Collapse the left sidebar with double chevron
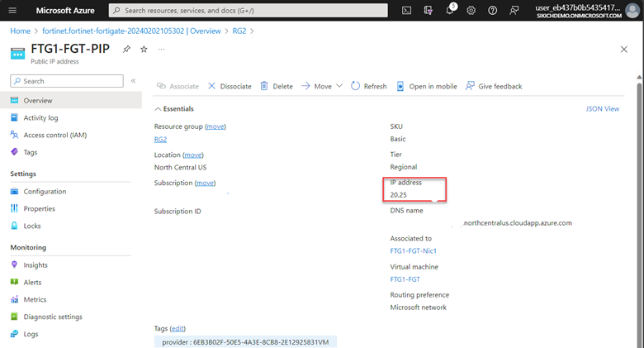This screenshot has width=644, height=348. [x=133, y=81]
